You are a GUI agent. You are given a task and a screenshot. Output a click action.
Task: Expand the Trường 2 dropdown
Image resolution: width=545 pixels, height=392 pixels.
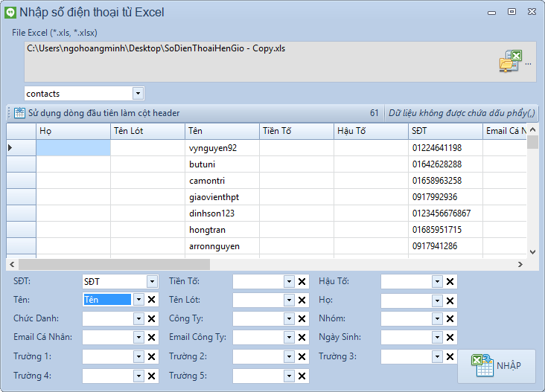click(x=289, y=356)
